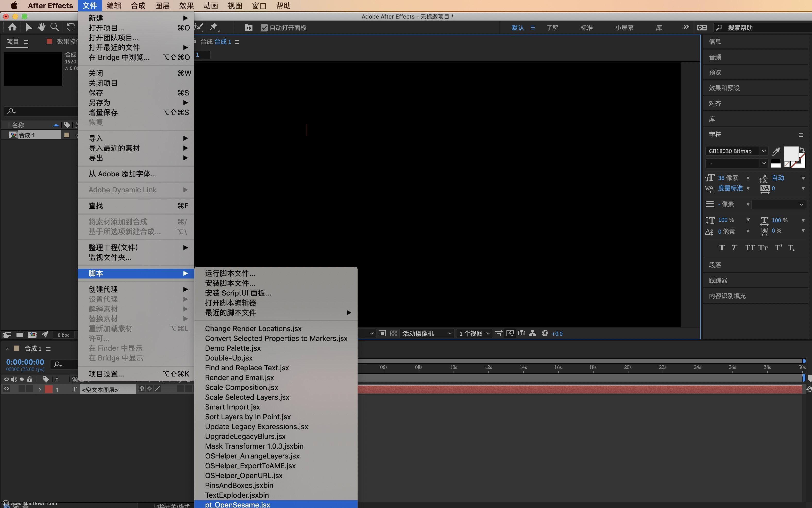Run Find and Replace Text.jsx script
812x508 pixels.
[x=276, y=367]
